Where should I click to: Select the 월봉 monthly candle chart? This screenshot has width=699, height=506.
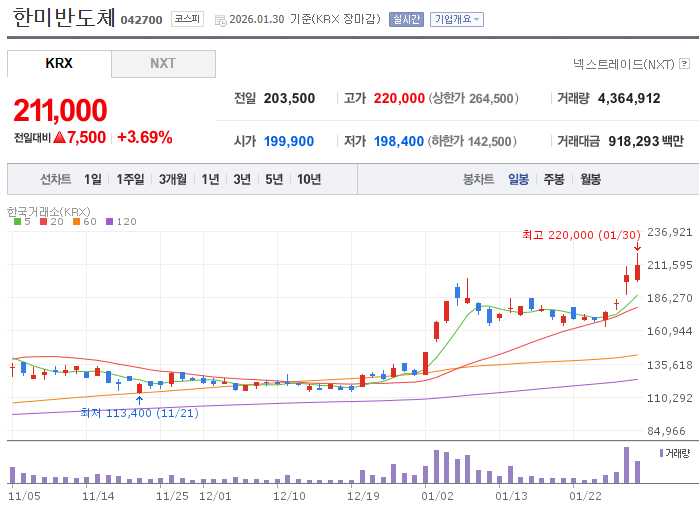[590, 179]
